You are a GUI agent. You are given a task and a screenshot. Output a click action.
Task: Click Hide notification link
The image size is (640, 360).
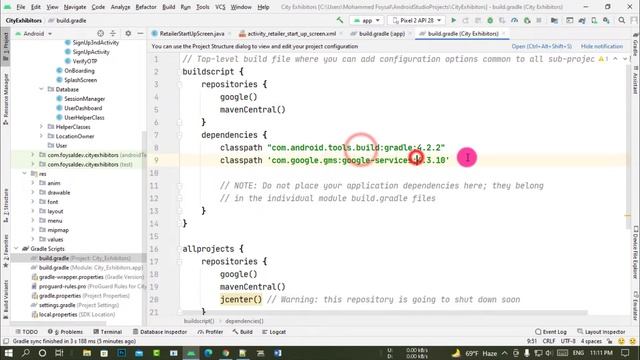(602, 47)
